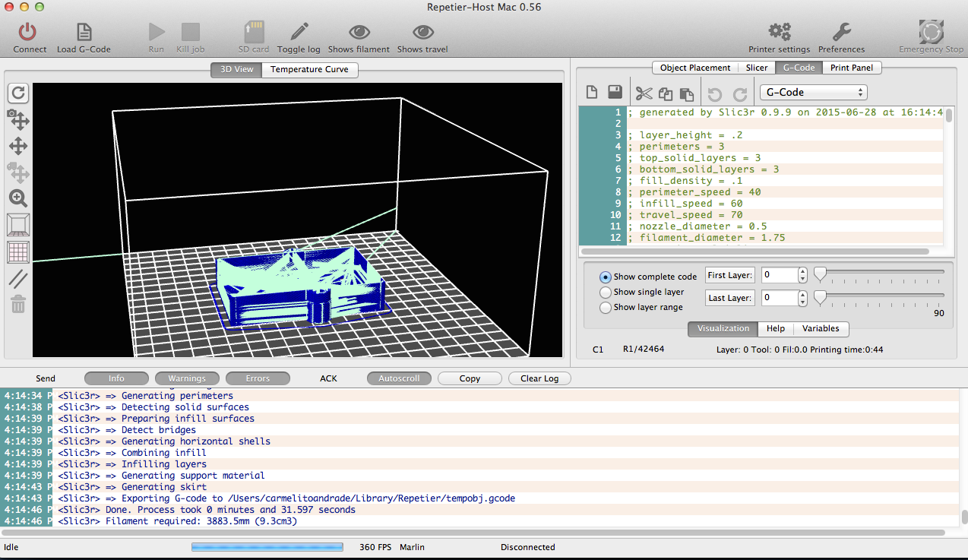
Task: Click the First Layer stepper arrows
Action: (x=803, y=275)
